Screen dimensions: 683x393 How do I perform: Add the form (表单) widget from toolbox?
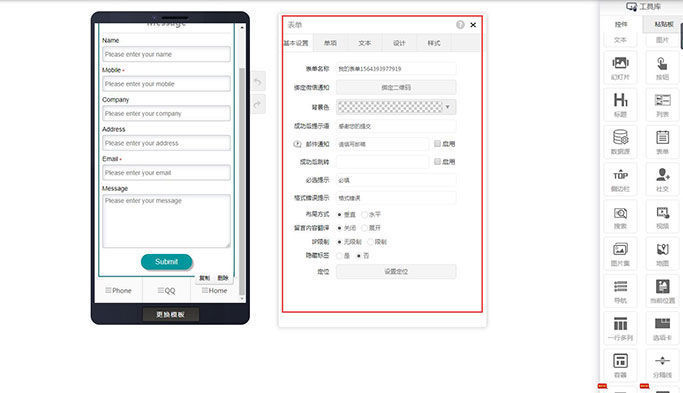coord(662,142)
